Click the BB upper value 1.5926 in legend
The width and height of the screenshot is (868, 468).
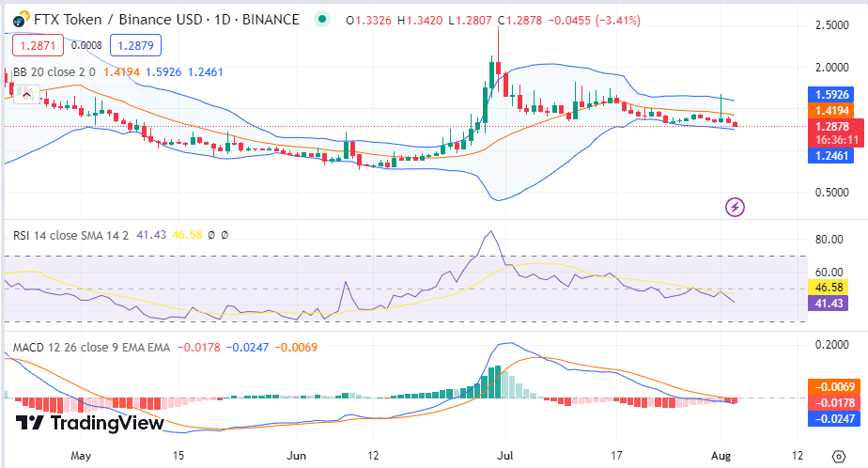point(163,72)
